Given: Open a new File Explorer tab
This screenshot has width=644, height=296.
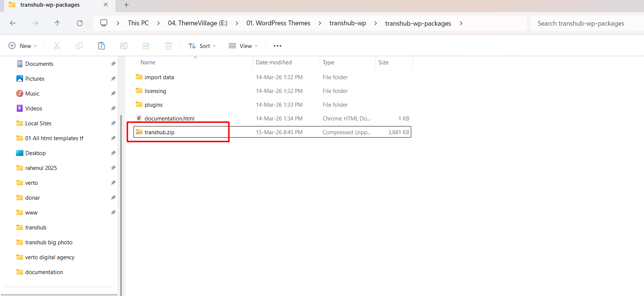Looking at the screenshot, I should coord(126,5).
